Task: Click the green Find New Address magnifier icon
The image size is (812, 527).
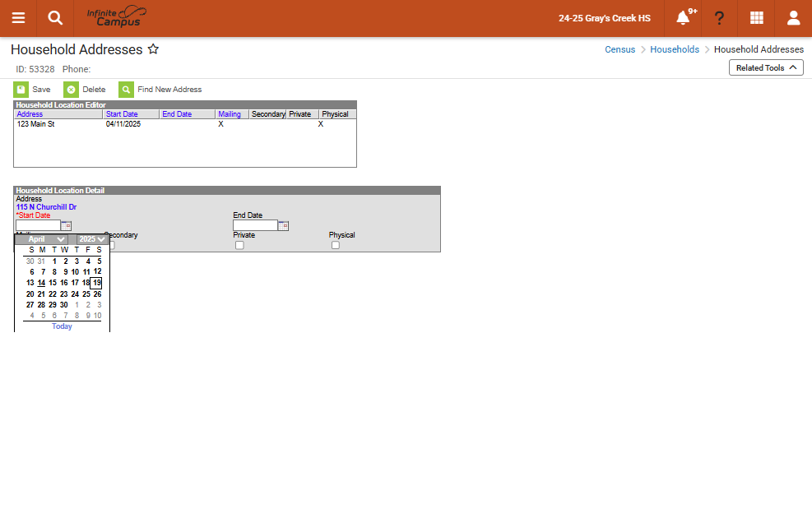Action: pyautogui.click(x=126, y=90)
